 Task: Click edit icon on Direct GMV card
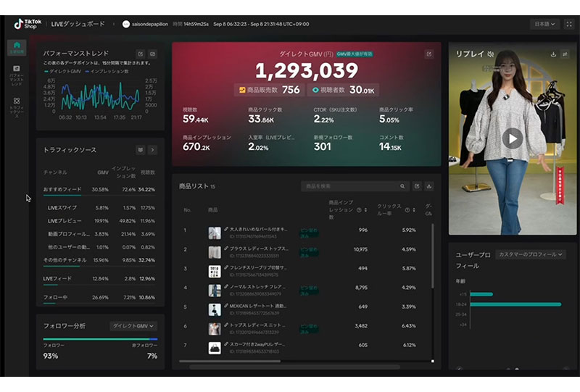[x=429, y=54]
